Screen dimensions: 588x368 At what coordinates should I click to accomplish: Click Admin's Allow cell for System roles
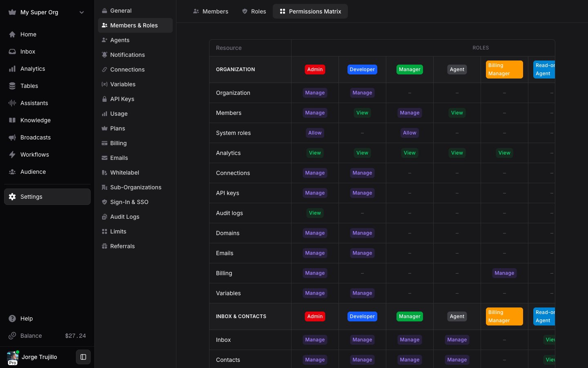click(315, 133)
